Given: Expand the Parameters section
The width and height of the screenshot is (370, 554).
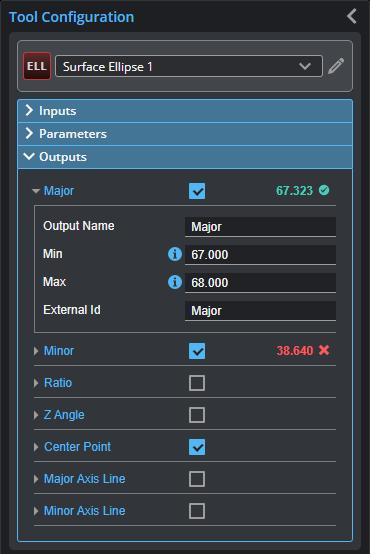Looking at the screenshot, I should click(185, 134).
